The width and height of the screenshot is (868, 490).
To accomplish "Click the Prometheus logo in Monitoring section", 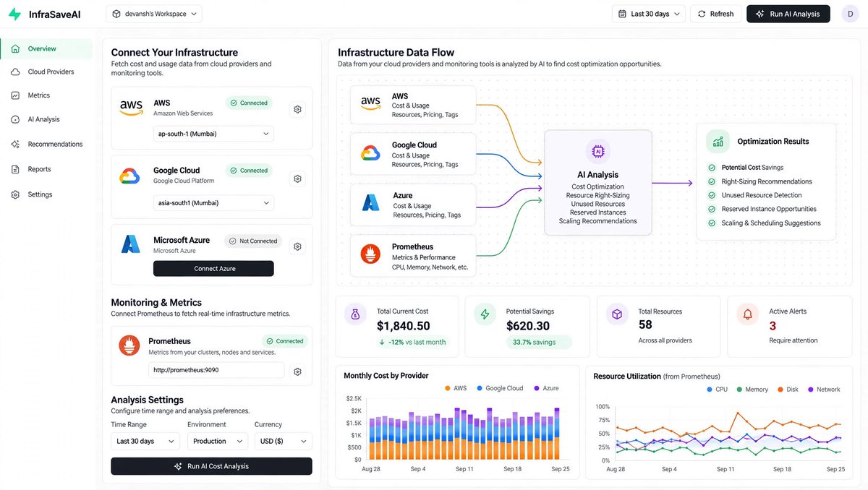I will [x=129, y=345].
